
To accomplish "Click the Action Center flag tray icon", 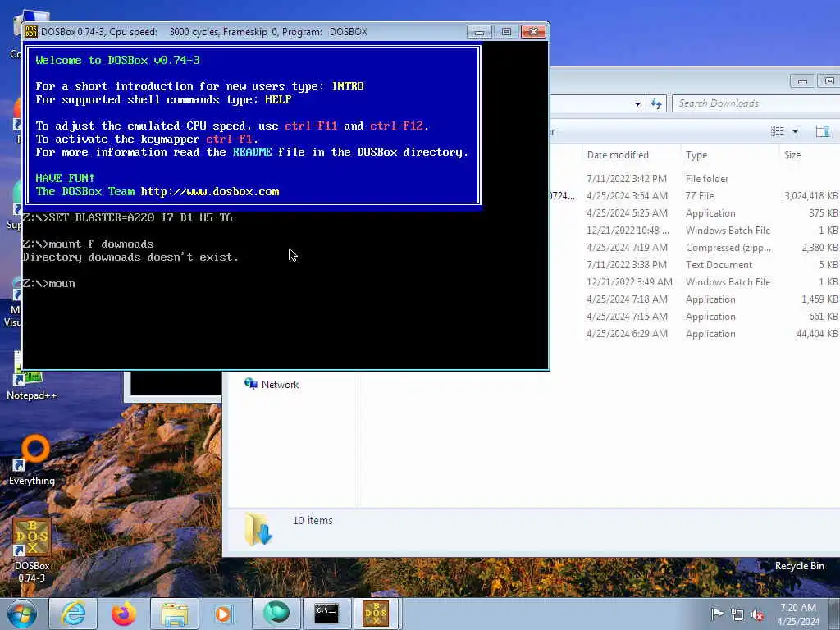I will click(x=716, y=614).
